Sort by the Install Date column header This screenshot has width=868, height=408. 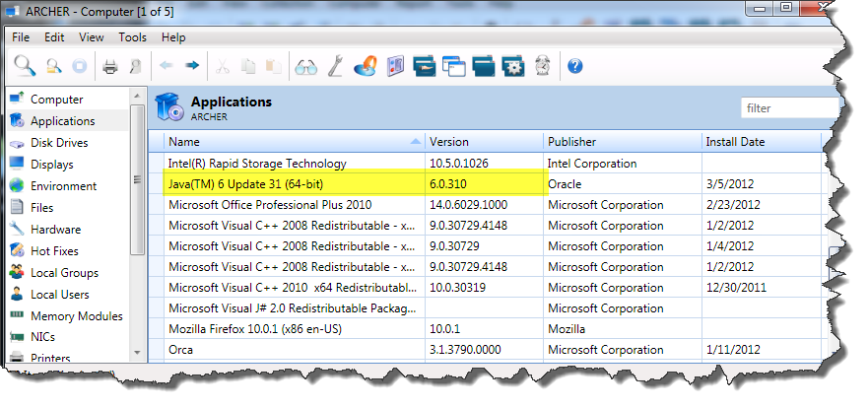(762, 142)
